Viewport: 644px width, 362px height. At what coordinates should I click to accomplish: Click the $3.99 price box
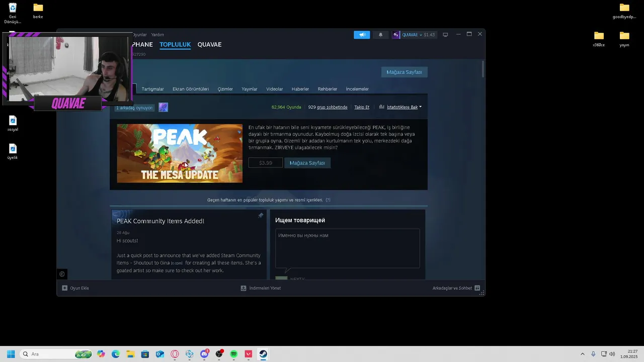click(266, 163)
